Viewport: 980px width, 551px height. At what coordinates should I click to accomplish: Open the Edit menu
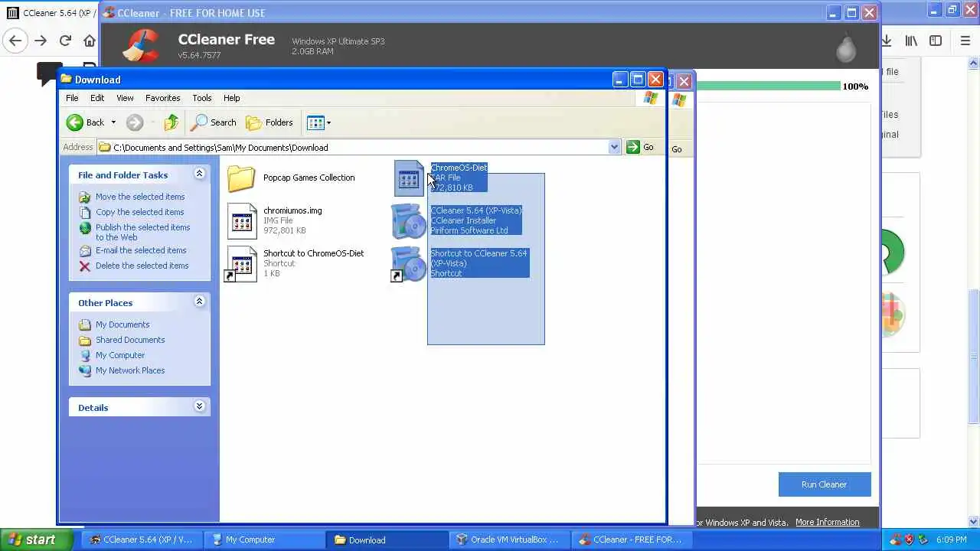click(x=97, y=98)
